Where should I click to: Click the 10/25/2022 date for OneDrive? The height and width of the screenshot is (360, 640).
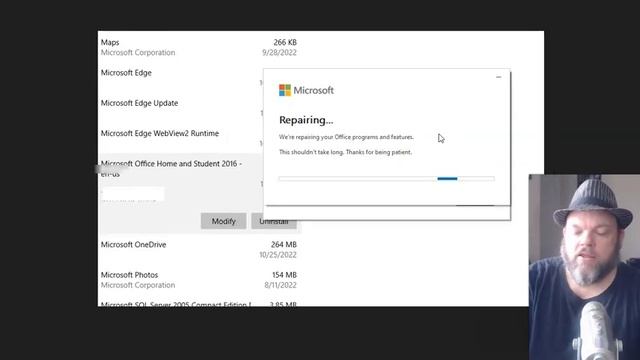[278, 255]
